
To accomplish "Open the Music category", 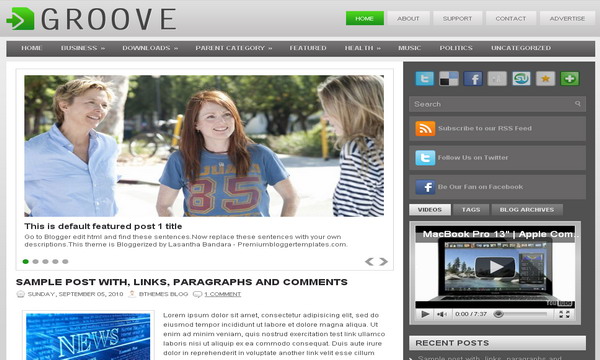I will point(409,48).
